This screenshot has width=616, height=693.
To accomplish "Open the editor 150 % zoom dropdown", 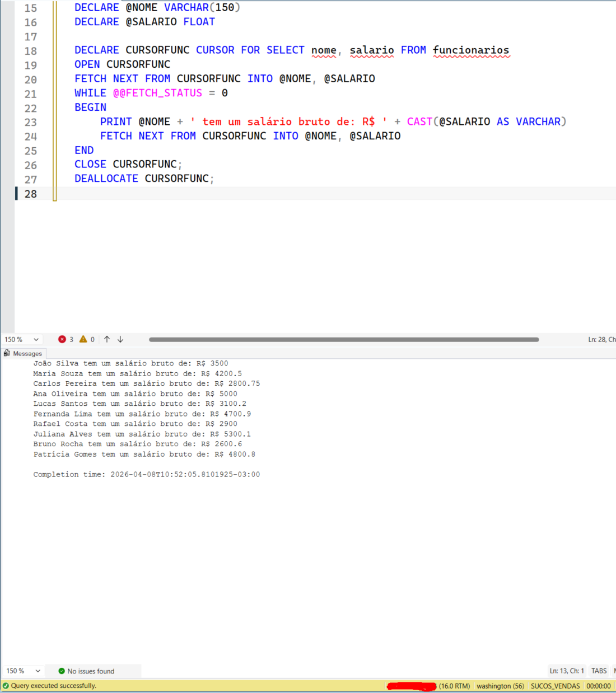I will coord(36,339).
